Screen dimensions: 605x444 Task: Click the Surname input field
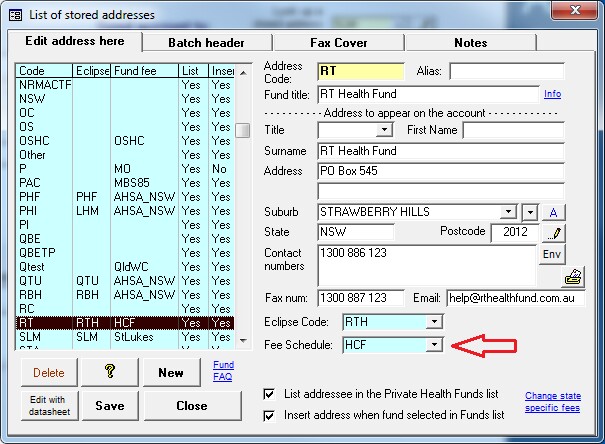pos(441,151)
